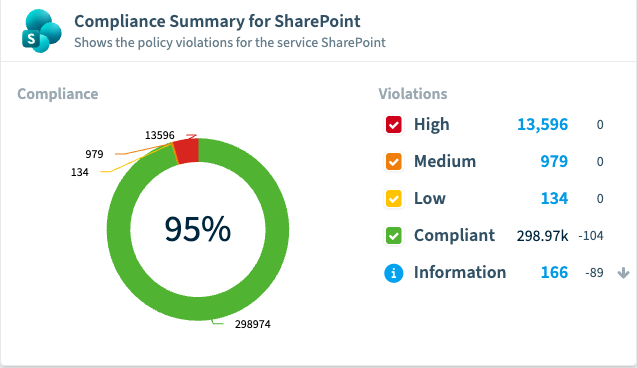Click the blue Information icon
637x368 pixels.
click(x=393, y=273)
